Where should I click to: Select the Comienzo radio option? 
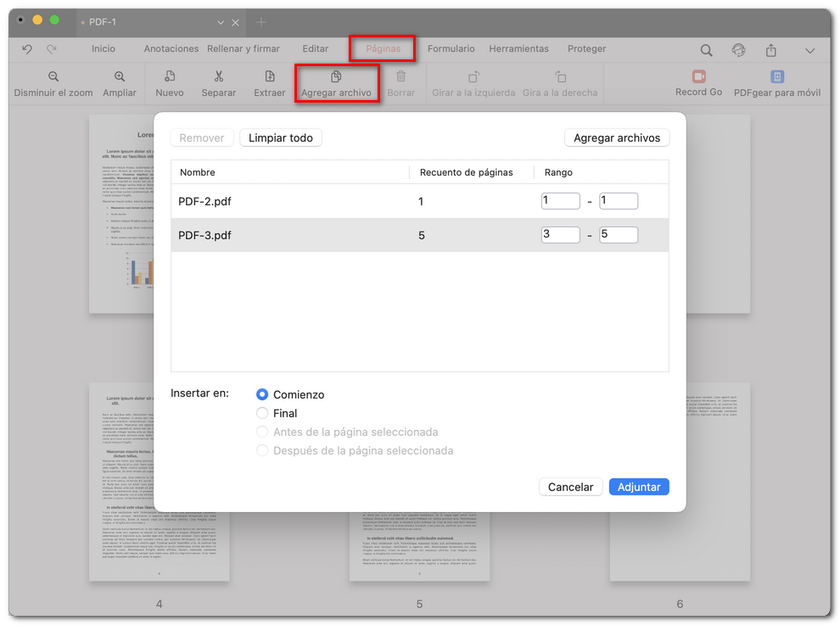click(x=262, y=394)
